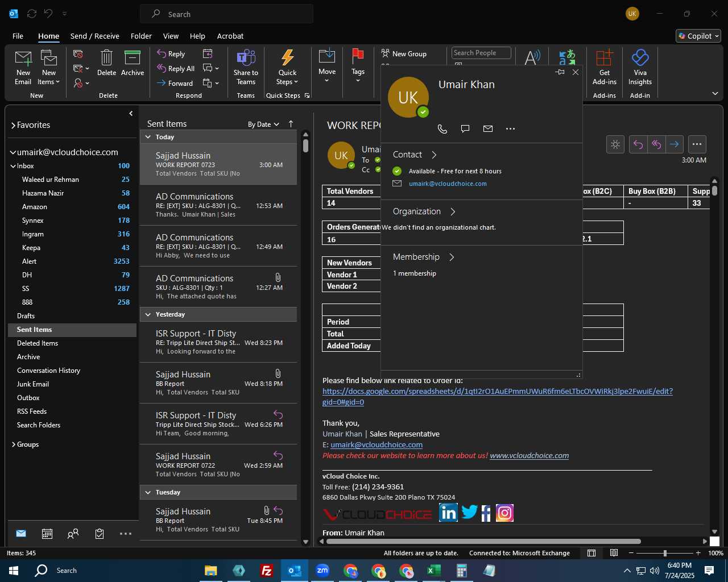
Task: Pin the Umair Khan contact card
Action: point(560,72)
